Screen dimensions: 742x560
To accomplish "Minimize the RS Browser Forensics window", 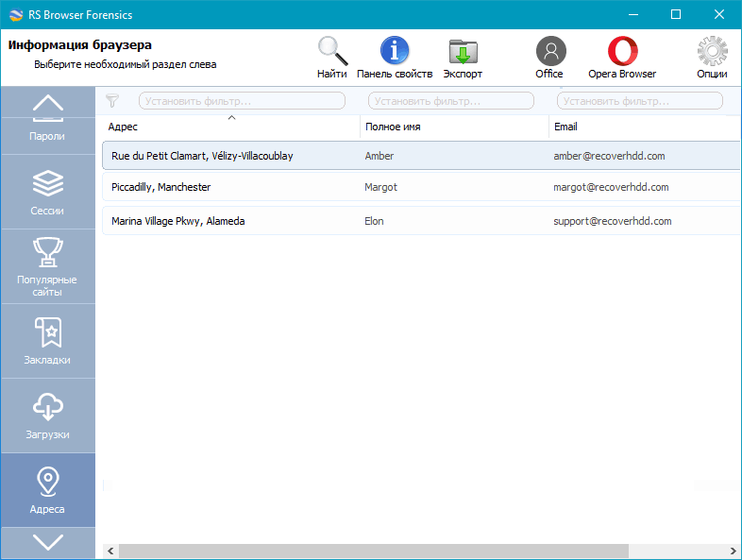I will tap(633, 15).
